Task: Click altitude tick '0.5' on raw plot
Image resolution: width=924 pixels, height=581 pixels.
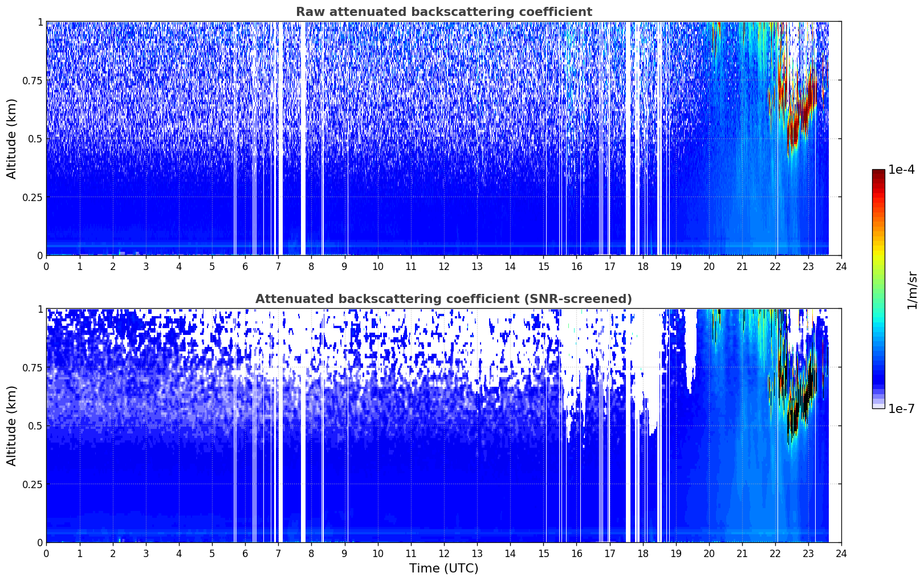Action: point(35,138)
